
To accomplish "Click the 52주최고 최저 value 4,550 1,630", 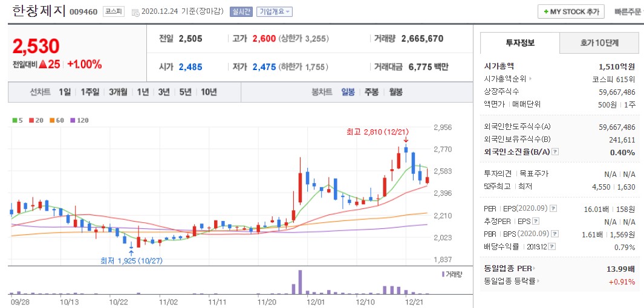I will pyautogui.click(x=614, y=187).
